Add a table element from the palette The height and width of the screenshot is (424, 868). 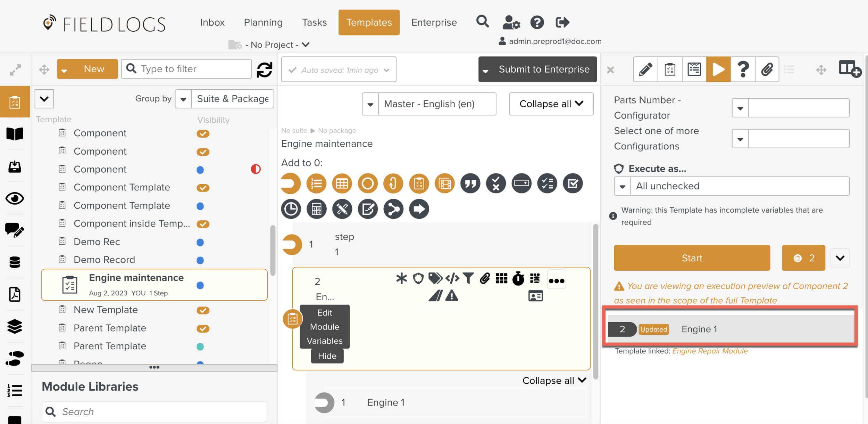pyautogui.click(x=342, y=183)
